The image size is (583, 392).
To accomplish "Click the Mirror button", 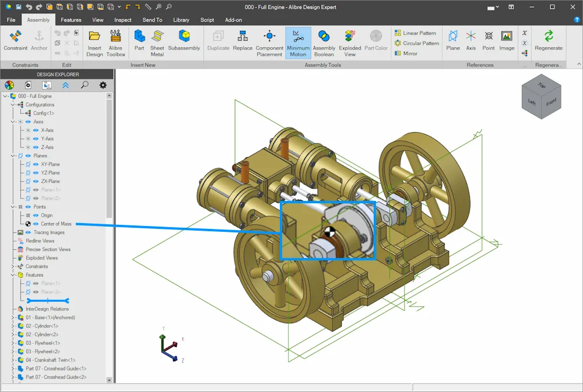I will tap(406, 54).
